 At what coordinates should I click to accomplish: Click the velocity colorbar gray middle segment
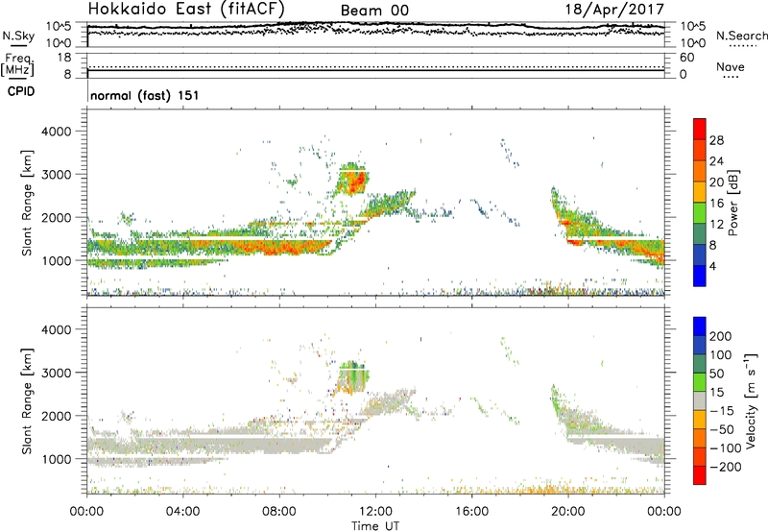700,400
